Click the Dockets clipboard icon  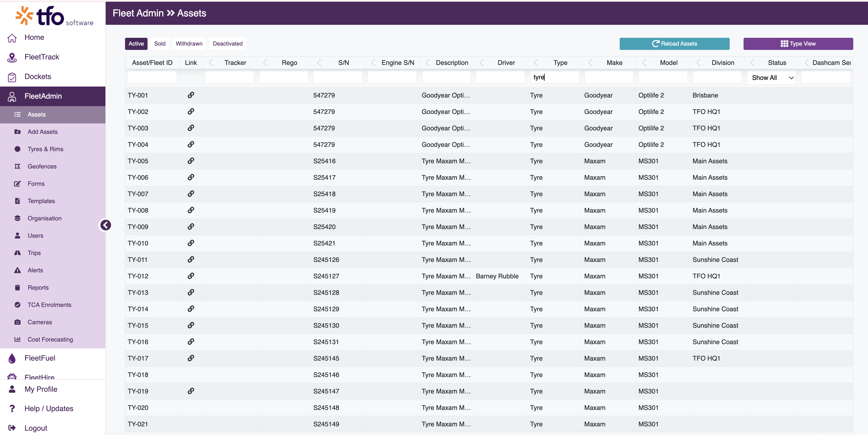[x=12, y=77]
